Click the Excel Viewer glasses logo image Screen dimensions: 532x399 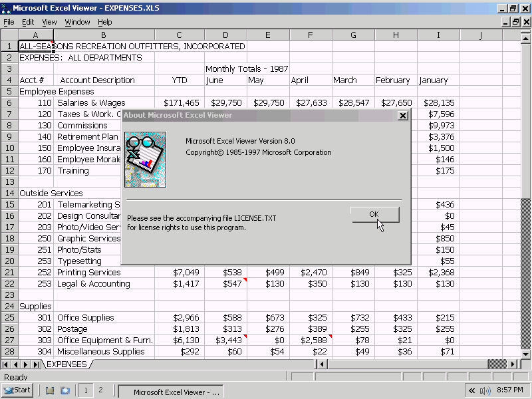(145, 160)
